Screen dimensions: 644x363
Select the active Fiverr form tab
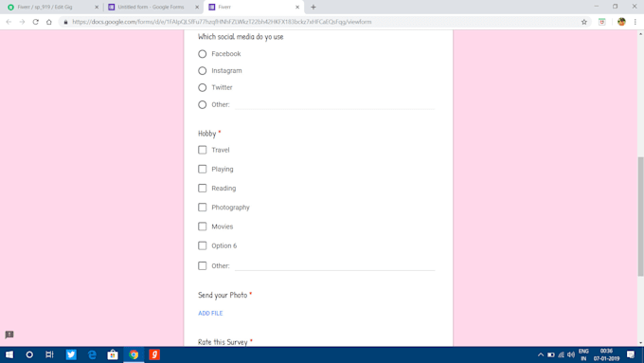pos(254,7)
